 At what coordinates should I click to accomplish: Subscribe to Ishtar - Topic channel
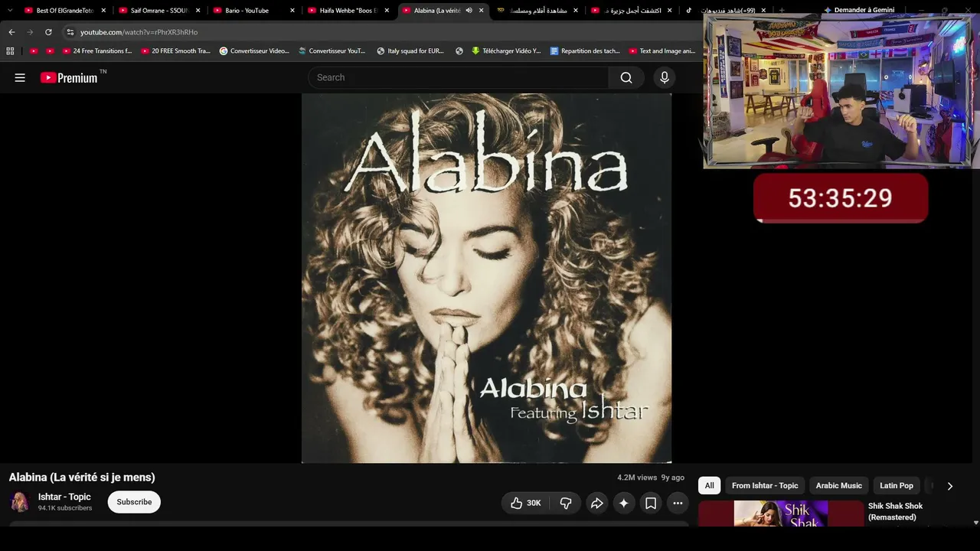click(134, 502)
